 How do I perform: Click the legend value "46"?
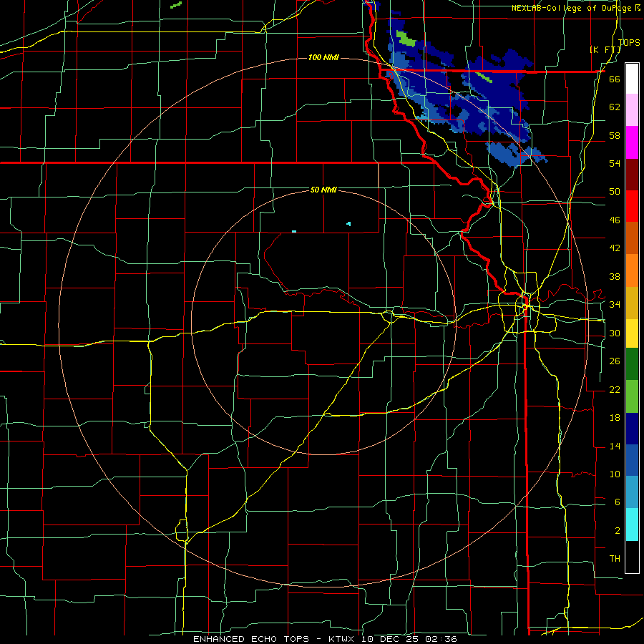(x=615, y=220)
